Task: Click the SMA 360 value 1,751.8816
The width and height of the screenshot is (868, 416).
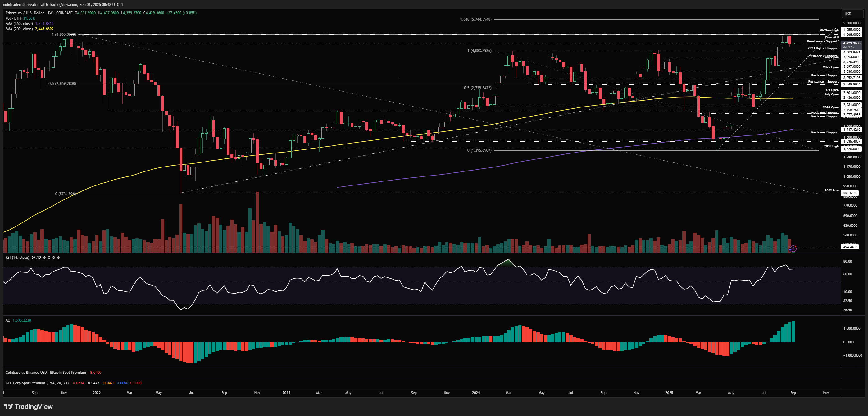Action: [44, 24]
